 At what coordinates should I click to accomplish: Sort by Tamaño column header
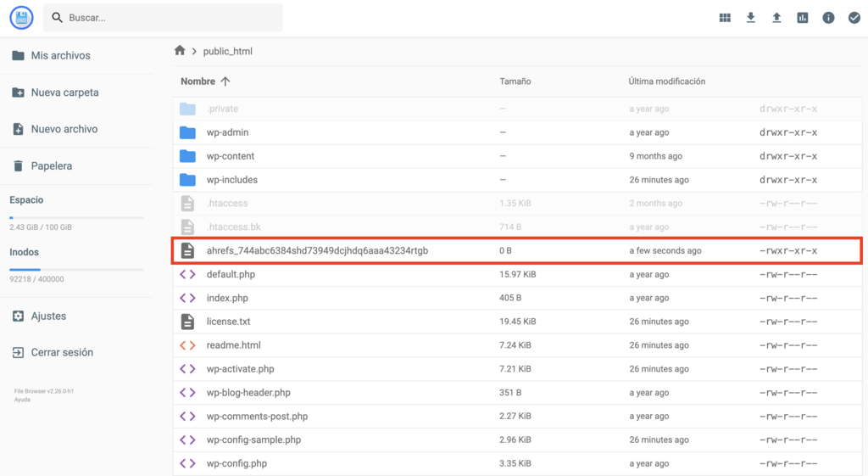coord(515,81)
